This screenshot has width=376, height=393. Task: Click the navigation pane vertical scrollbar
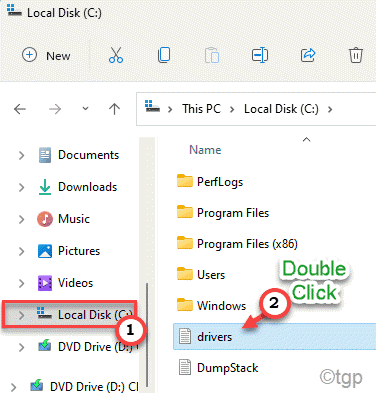[147, 335]
